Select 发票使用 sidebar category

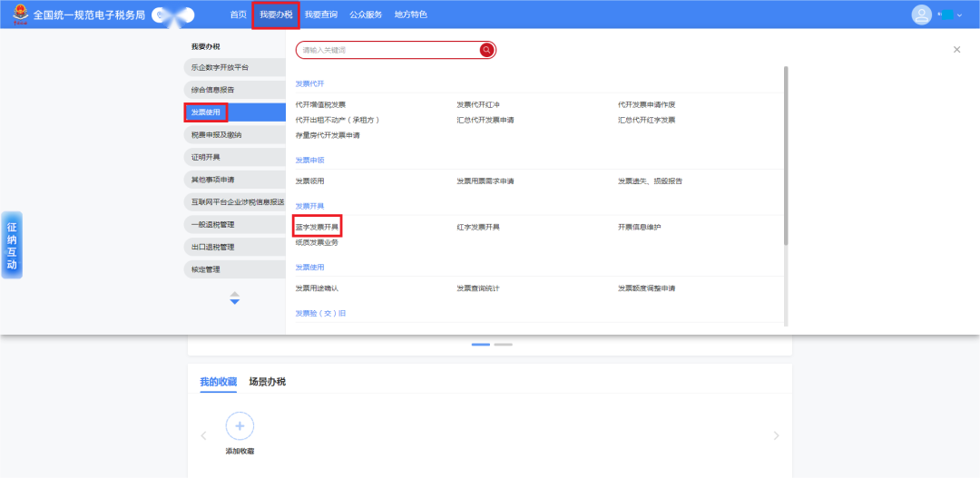pos(235,112)
